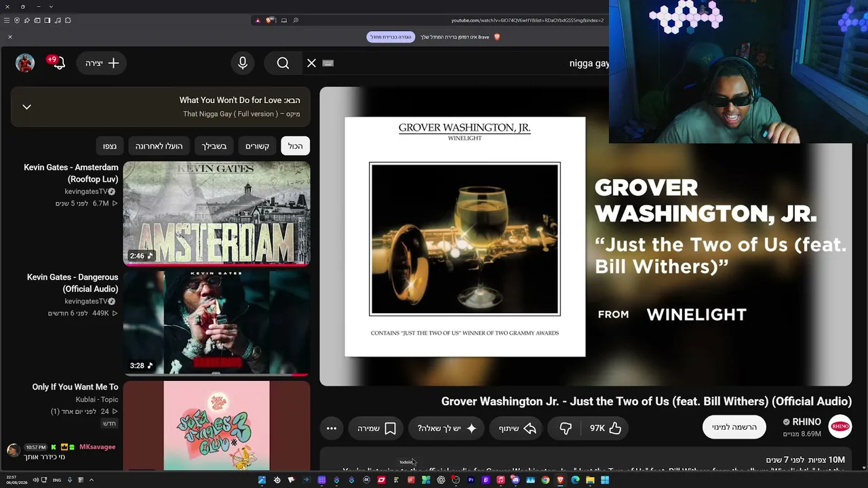This screenshot has height=488, width=868.
Task: Click the Winelight video player
Action: click(586, 237)
